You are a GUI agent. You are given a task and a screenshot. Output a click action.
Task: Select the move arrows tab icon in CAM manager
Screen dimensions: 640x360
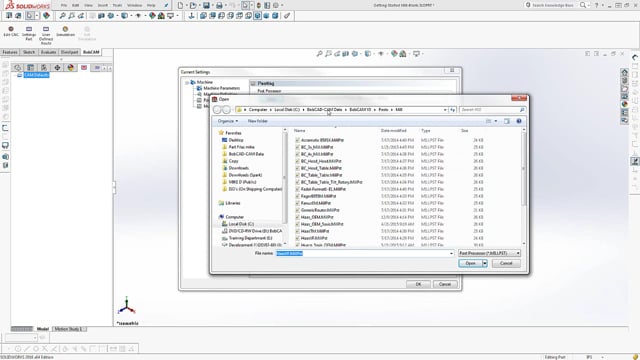(57, 67)
